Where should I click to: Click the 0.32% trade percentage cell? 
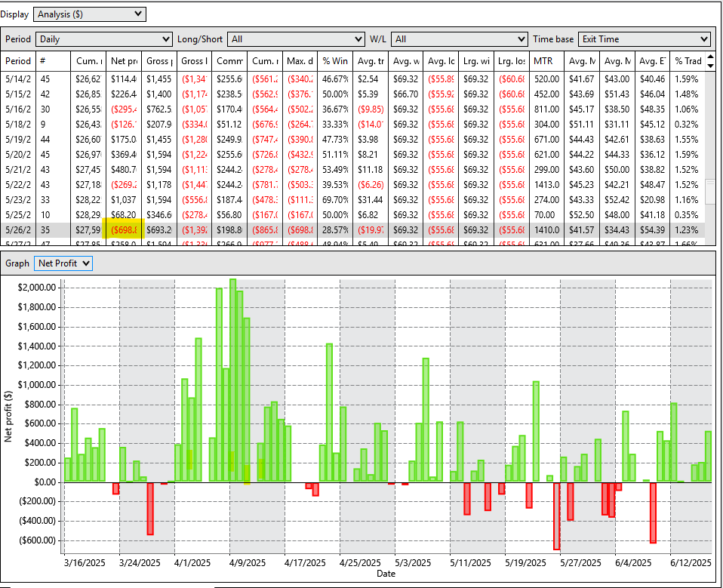(687, 125)
